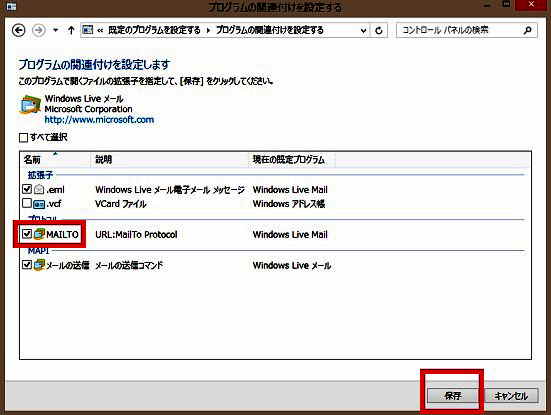Toggle the すべて選択 checkbox

coord(23,137)
